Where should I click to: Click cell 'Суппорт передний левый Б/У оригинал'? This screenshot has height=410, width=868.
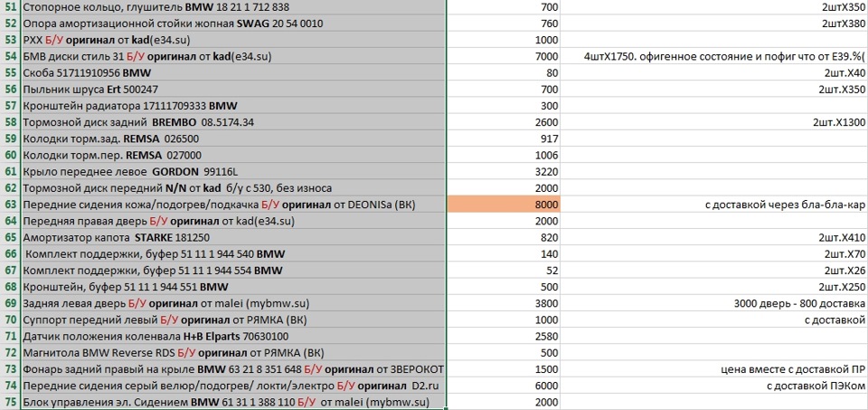pyautogui.click(x=233, y=319)
